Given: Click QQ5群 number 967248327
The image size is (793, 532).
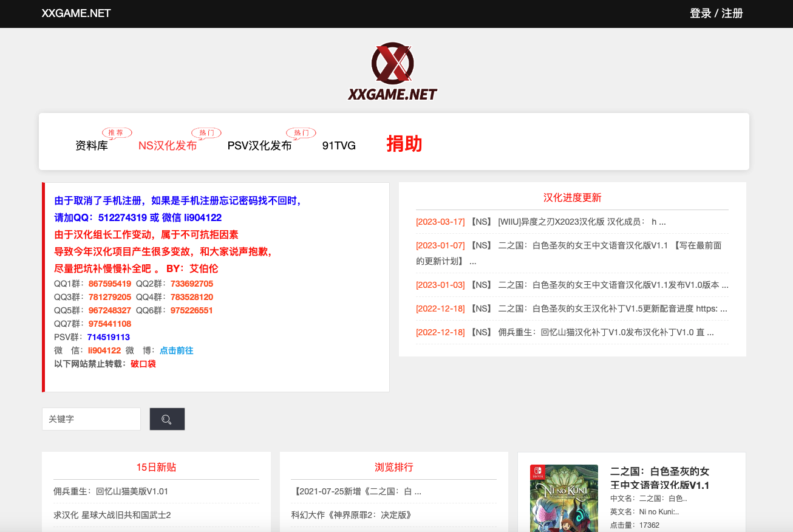Looking at the screenshot, I should [110, 310].
